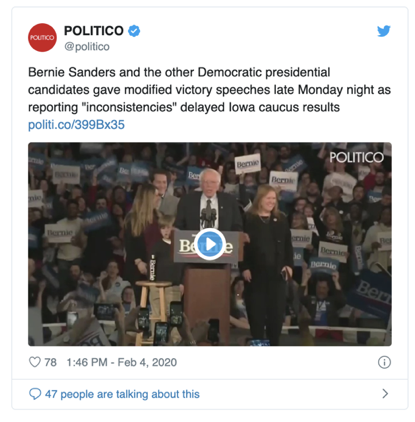Click the blue verified badge
Screen dimensions: 415x422
[x=134, y=31]
